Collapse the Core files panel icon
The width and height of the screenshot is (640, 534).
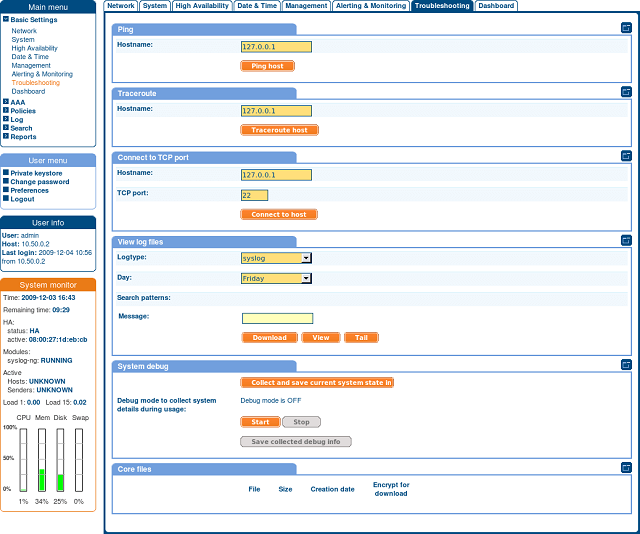pyautogui.click(x=626, y=467)
